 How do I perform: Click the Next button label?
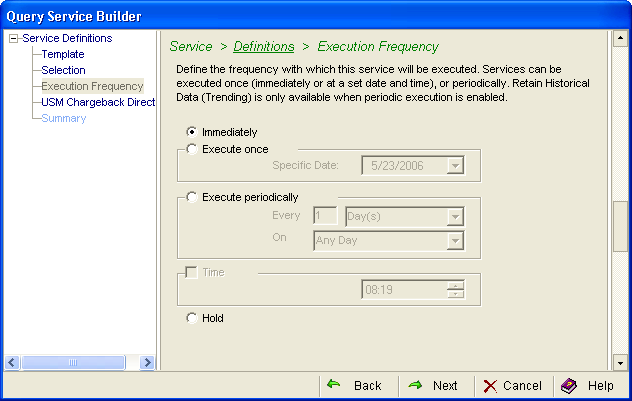445,386
